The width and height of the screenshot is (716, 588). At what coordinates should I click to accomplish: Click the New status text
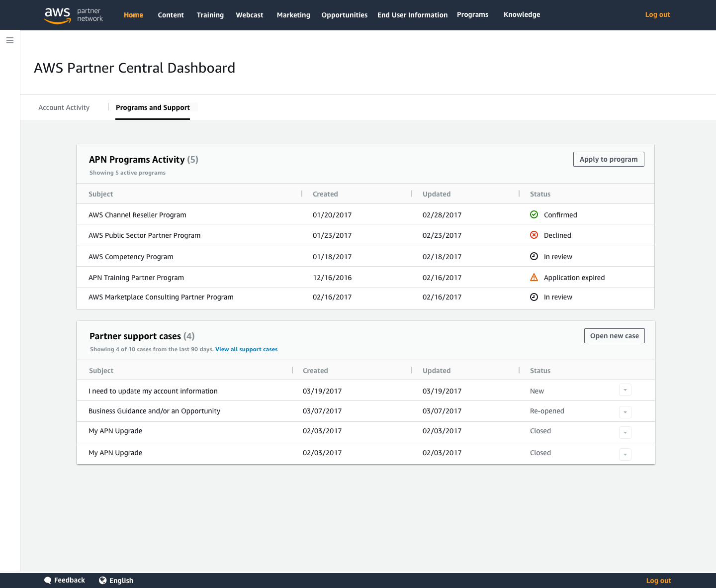pyautogui.click(x=537, y=391)
